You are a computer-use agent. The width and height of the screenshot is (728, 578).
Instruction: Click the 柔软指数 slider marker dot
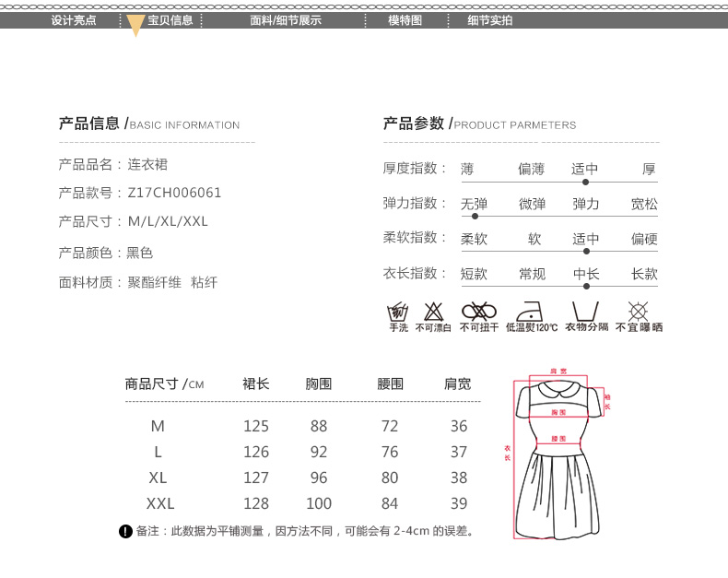click(586, 252)
